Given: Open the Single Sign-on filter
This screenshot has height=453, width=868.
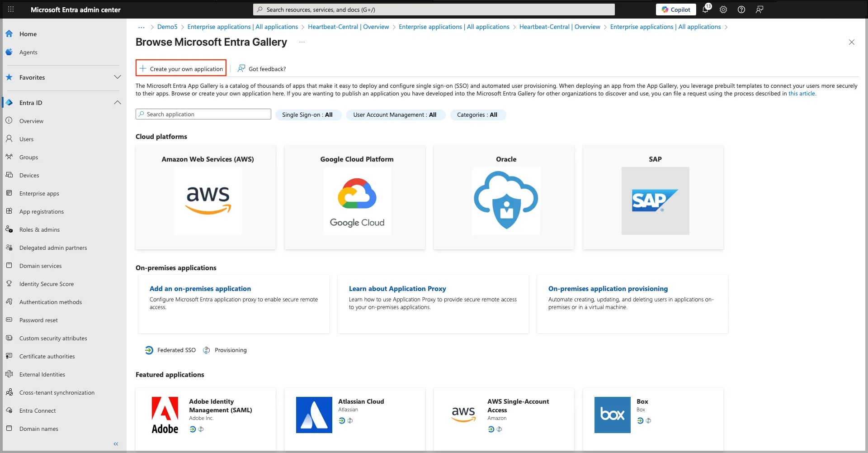Looking at the screenshot, I should [307, 115].
